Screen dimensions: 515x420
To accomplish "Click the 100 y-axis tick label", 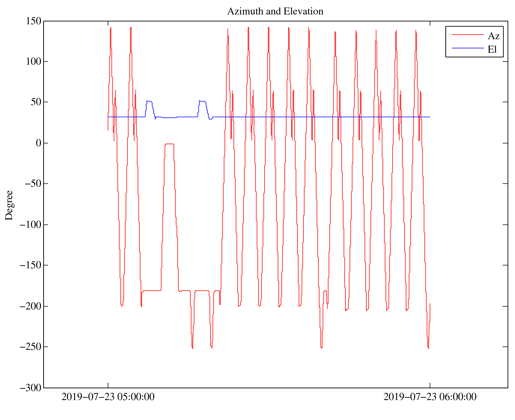I will (x=33, y=61).
